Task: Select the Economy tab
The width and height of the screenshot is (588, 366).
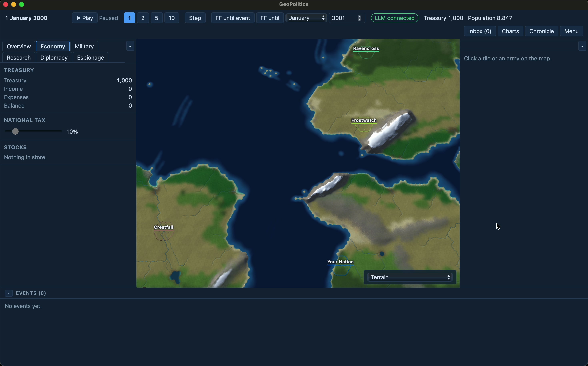Action: click(53, 46)
